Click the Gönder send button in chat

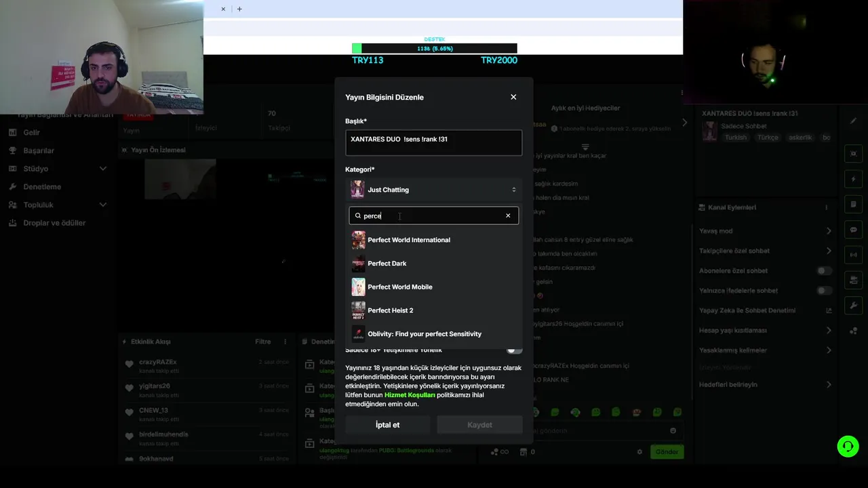(667, 451)
